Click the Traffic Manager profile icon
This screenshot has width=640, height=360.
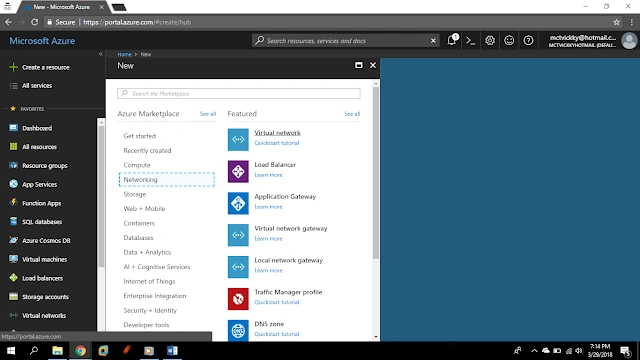[238, 299]
